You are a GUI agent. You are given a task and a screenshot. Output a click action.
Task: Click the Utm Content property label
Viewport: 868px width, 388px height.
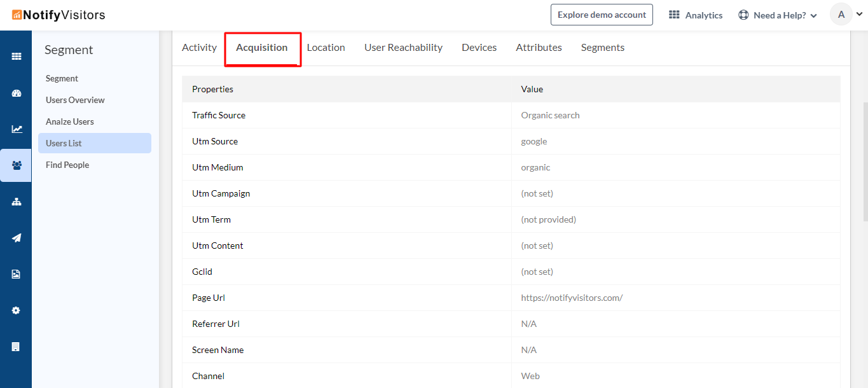[x=217, y=246]
